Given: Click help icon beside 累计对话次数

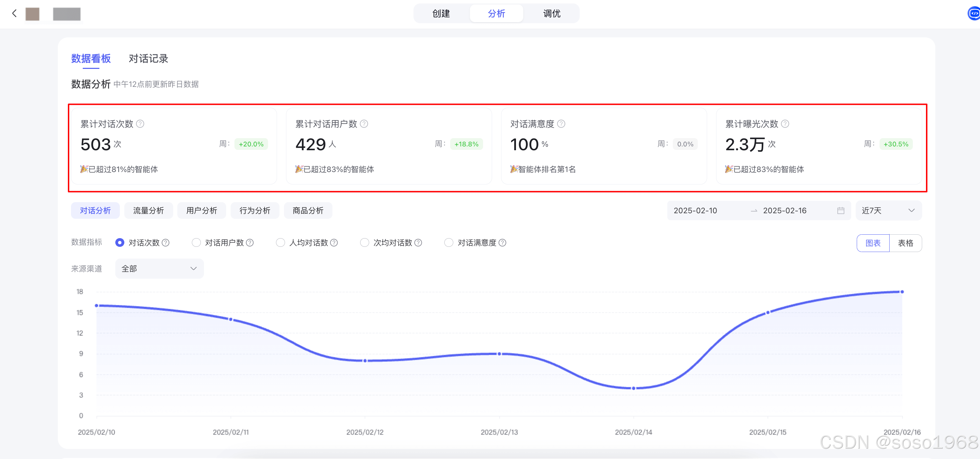Looking at the screenshot, I should pos(140,124).
